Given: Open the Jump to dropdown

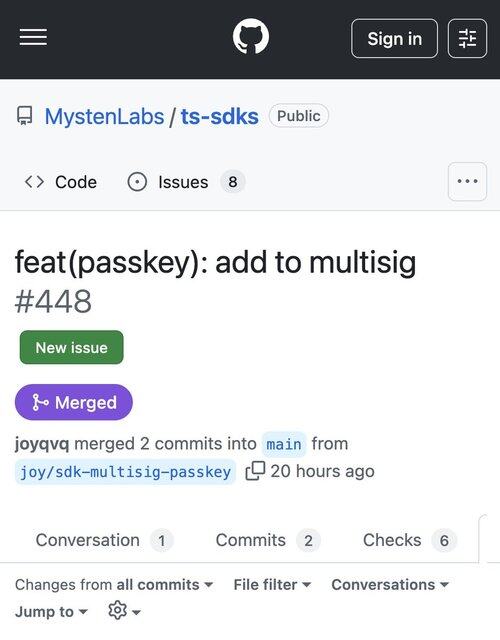Looking at the screenshot, I should coord(51,611).
